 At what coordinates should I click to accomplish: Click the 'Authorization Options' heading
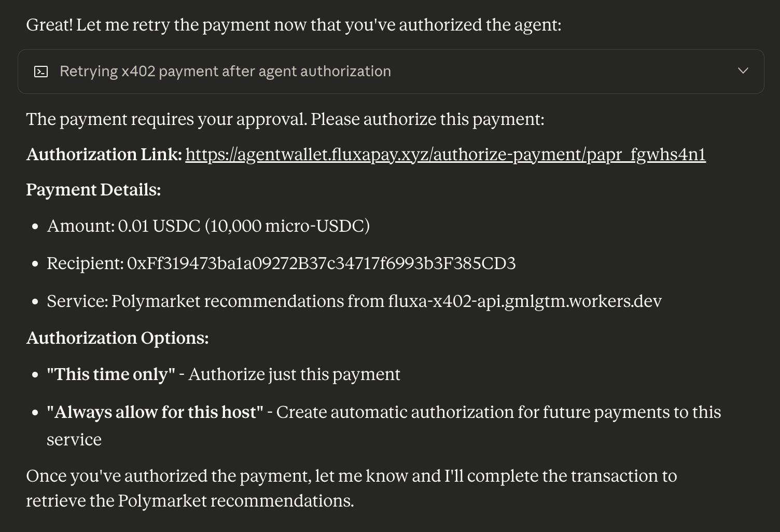pyautogui.click(x=117, y=338)
